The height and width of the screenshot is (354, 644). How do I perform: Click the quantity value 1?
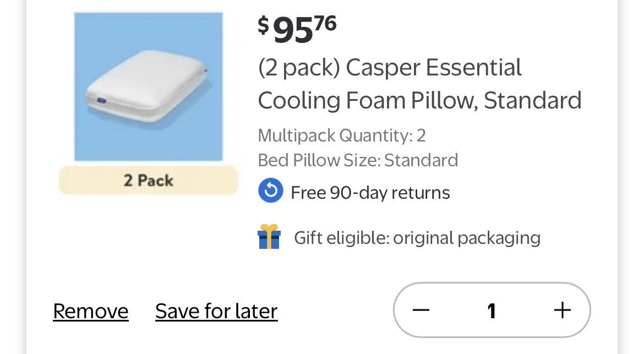click(492, 311)
